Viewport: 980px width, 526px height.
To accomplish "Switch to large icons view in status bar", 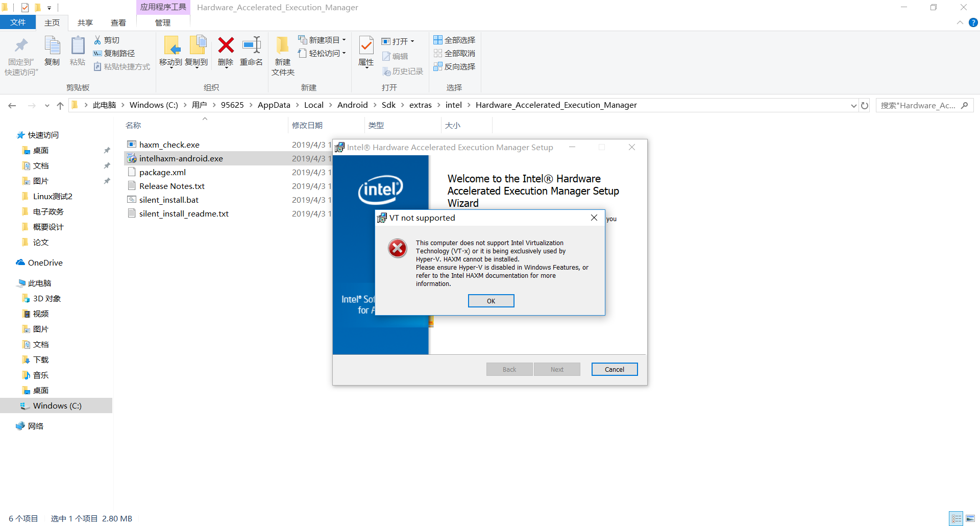I will [970, 518].
